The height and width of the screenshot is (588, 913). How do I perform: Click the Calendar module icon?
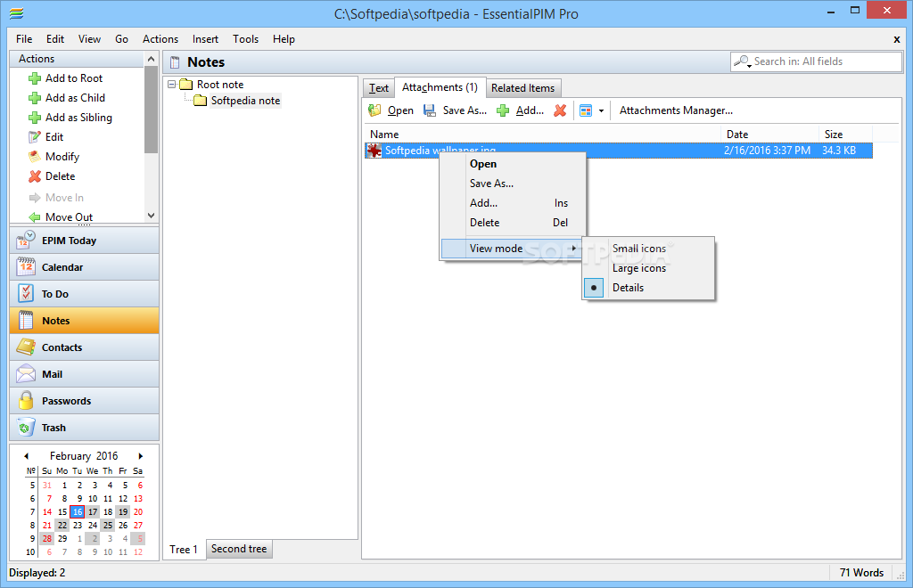click(26, 267)
